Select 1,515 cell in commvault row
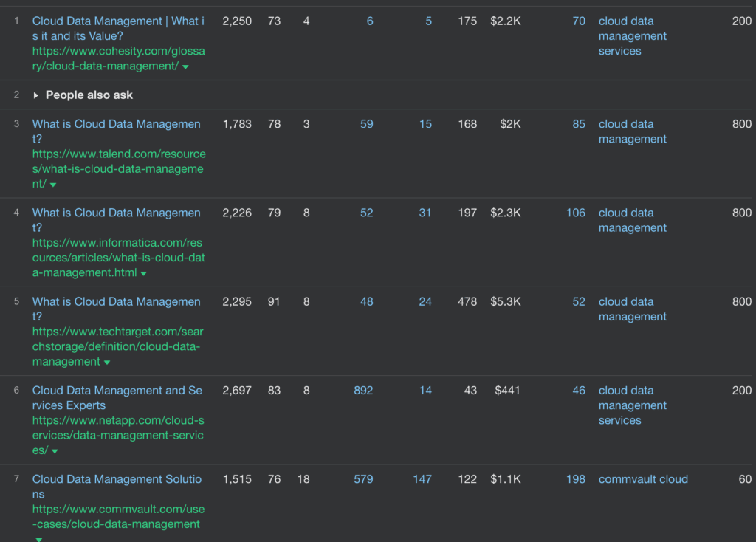756x542 pixels. pyautogui.click(x=237, y=478)
